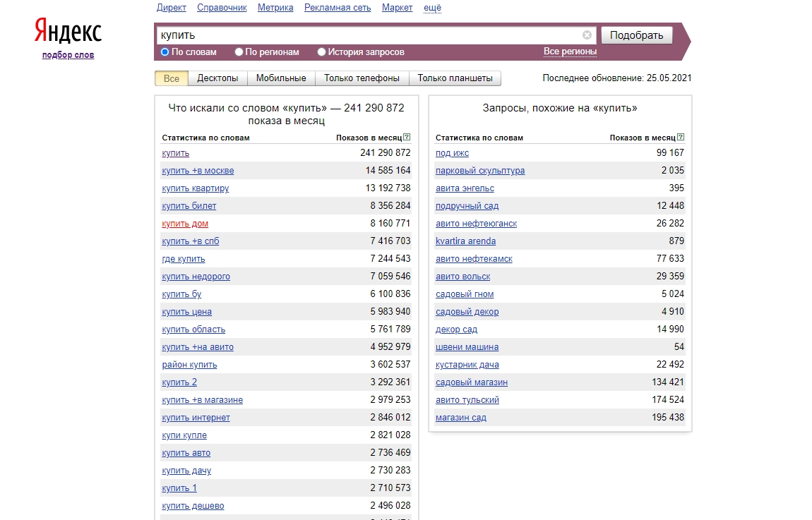Open the купить квартиру keyword link
The width and height of the screenshot is (812, 520).
coord(195,188)
